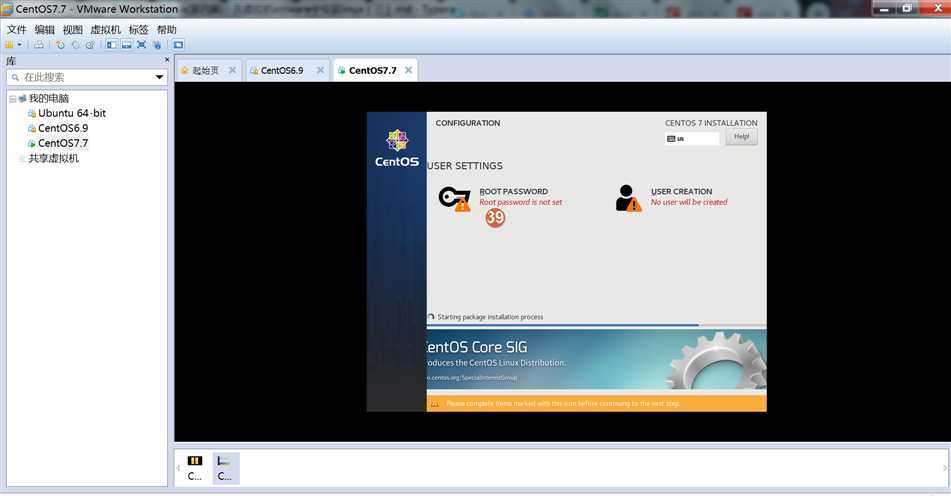
Task: Close the 库 library panel
Action: tap(167, 60)
